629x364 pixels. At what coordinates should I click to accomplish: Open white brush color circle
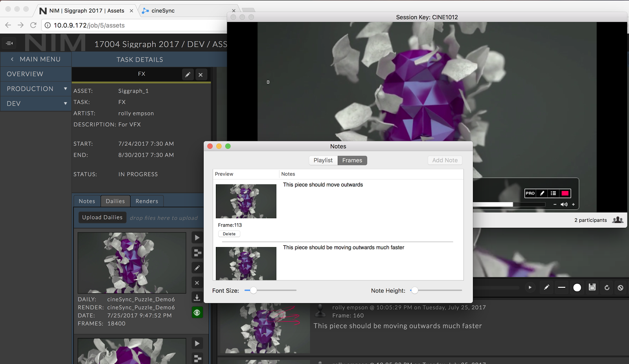tap(577, 287)
